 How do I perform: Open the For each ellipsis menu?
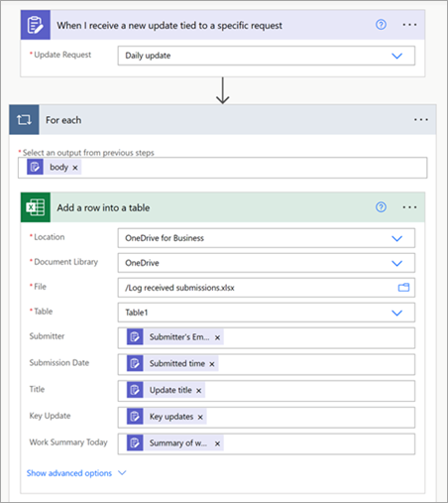pyautogui.click(x=421, y=120)
